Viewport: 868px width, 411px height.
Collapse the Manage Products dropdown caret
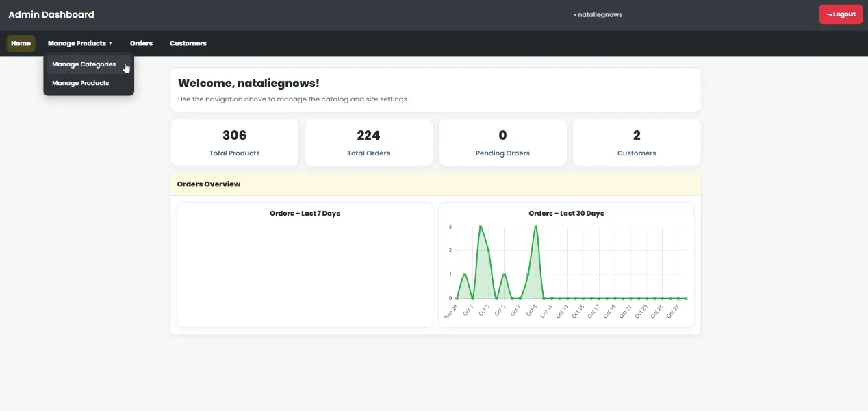(110, 44)
